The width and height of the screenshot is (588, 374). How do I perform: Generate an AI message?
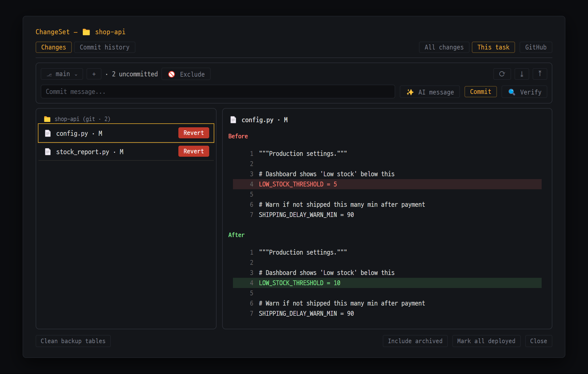click(x=430, y=92)
